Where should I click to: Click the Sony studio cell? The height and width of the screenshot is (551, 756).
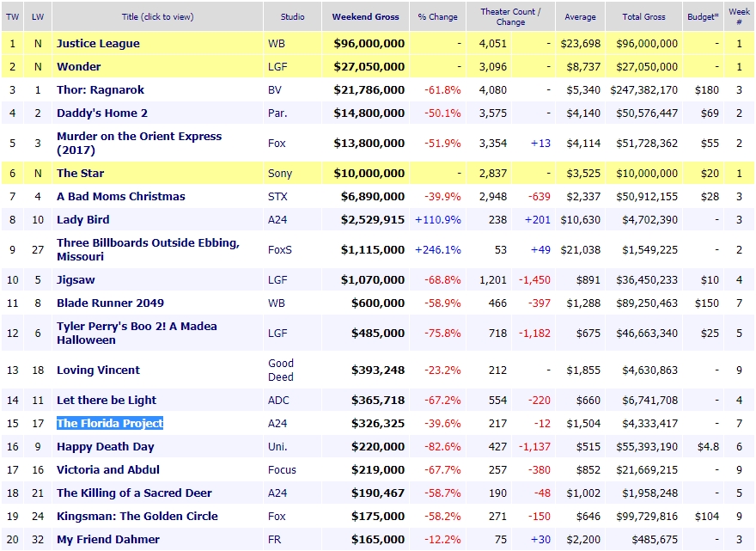click(x=280, y=174)
